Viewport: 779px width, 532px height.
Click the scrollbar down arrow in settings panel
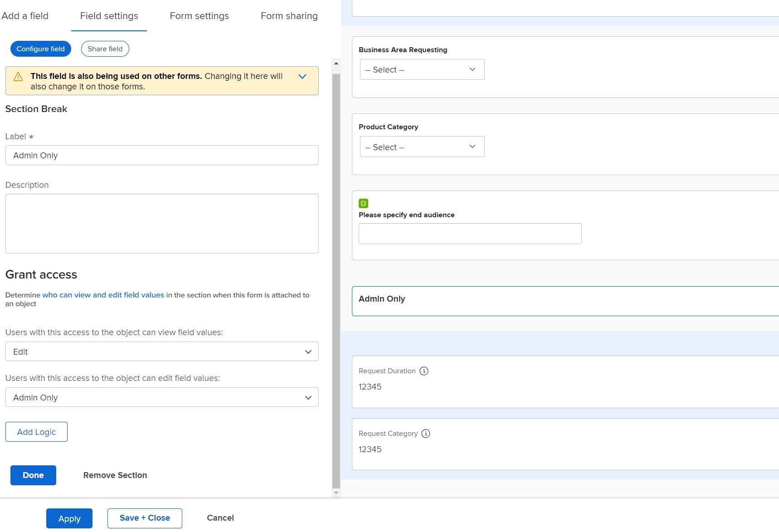[336, 493]
